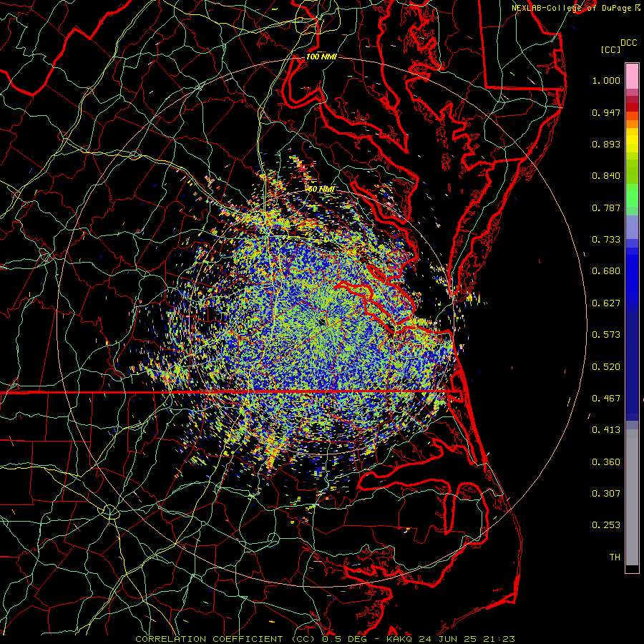
Task: Click the 0.573 scale label
Action: pyautogui.click(x=606, y=335)
